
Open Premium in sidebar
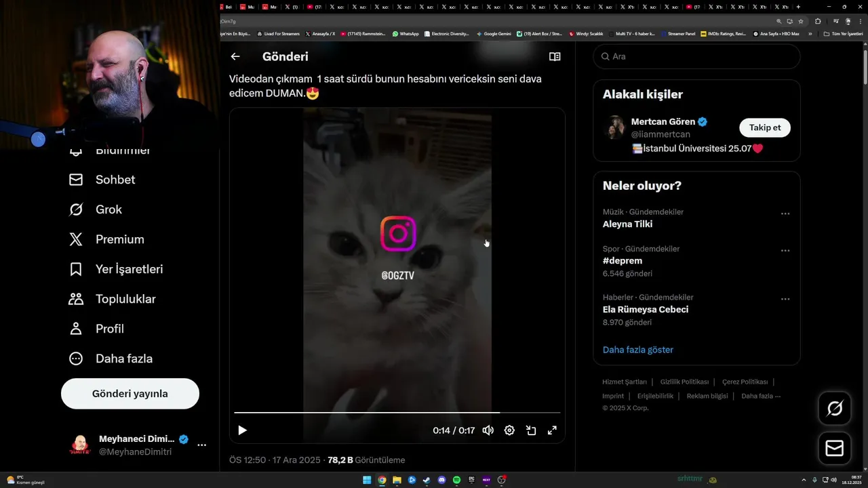click(106, 239)
